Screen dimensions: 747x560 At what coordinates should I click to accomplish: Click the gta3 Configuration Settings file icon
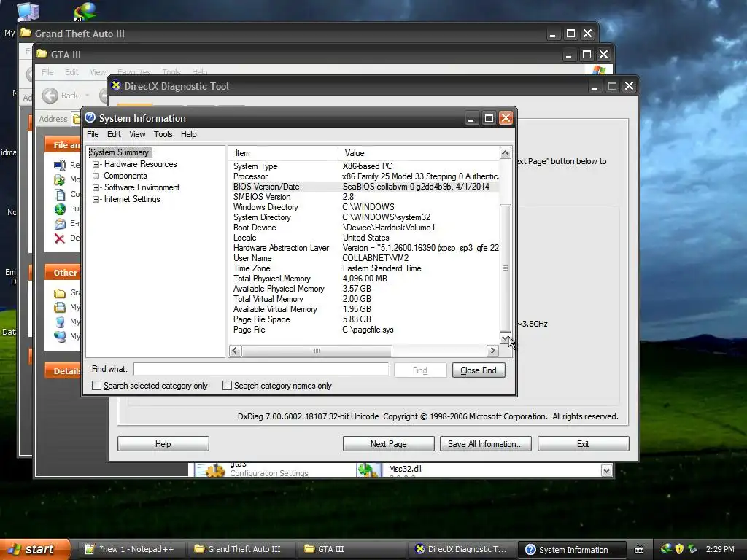(x=211, y=470)
